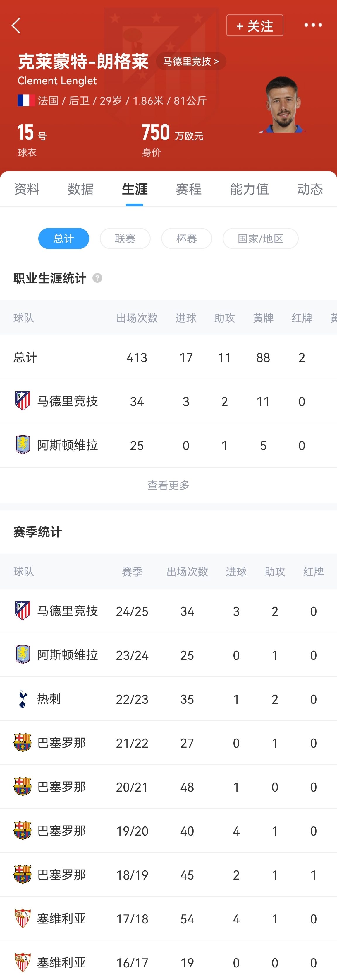Viewport: 337px width, 980px height.
Task: Tap the Tottenham crest in season stats
Action: tap(23, 698)
